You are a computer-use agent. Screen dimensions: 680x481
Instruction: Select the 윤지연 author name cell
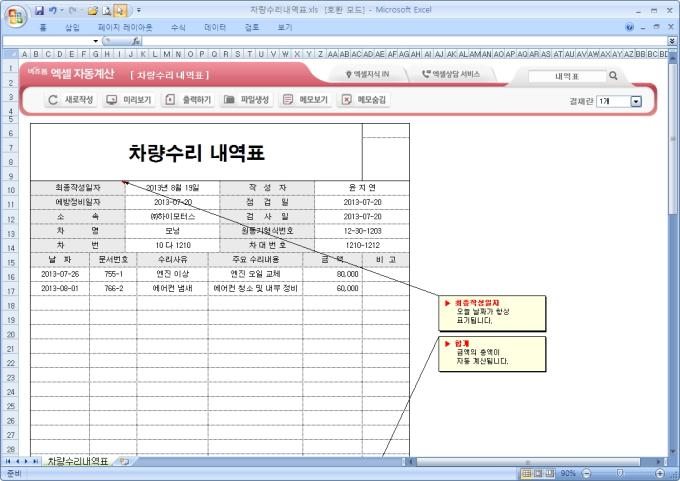(x=362, y=188)
